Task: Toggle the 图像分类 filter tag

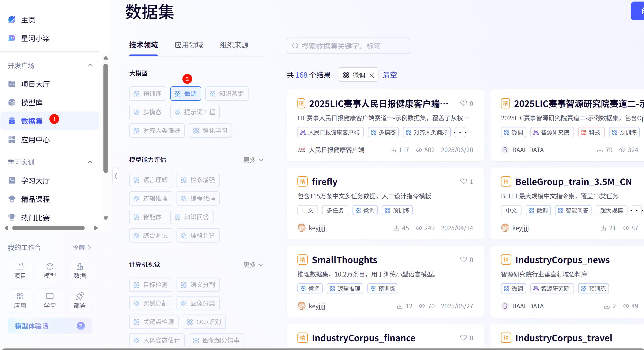Action: tap(198, 303)
